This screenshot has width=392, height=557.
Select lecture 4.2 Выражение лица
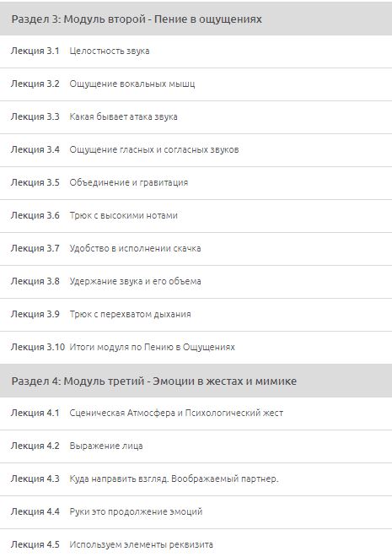click(x=196, y=446)
